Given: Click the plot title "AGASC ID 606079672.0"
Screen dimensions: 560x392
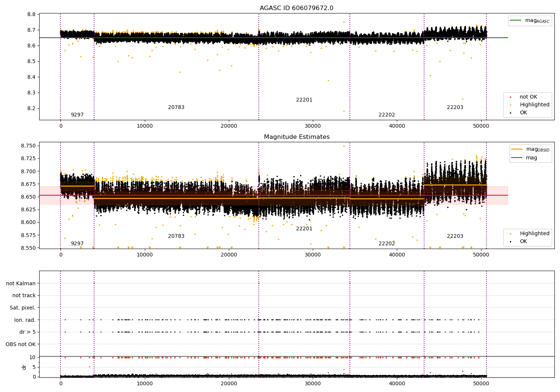Looking at the screenshot, I should [296, 8].
